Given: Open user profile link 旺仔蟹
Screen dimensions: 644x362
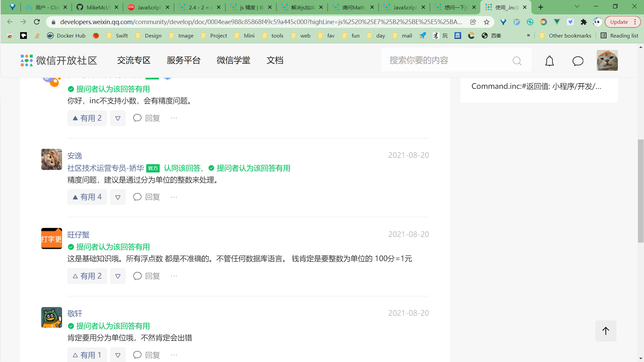Looking at the screenshot, I should click(78, 235).
